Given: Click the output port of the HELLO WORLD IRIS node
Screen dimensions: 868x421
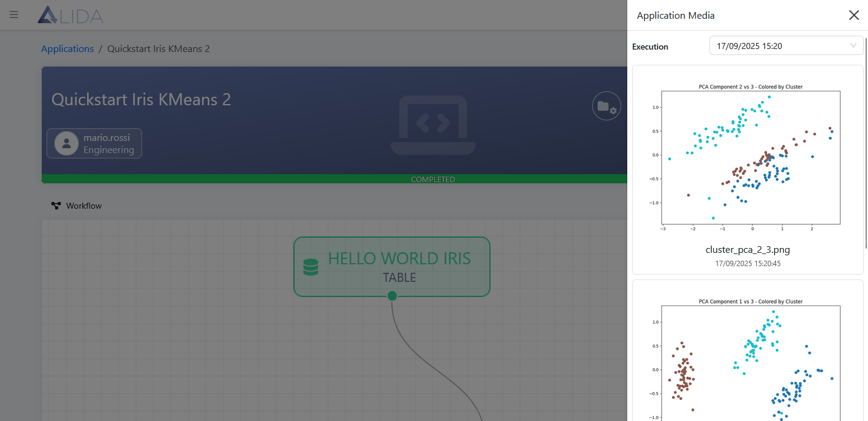Looking at the screenshot, I should click(392, 296).
